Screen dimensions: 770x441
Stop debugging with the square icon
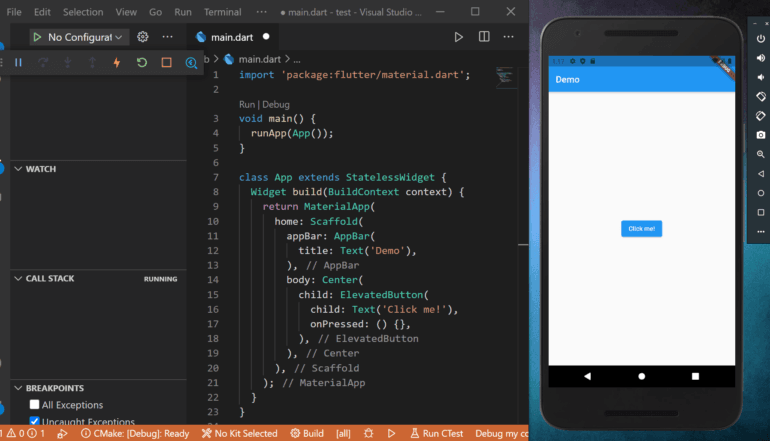(x=166, y=62)
